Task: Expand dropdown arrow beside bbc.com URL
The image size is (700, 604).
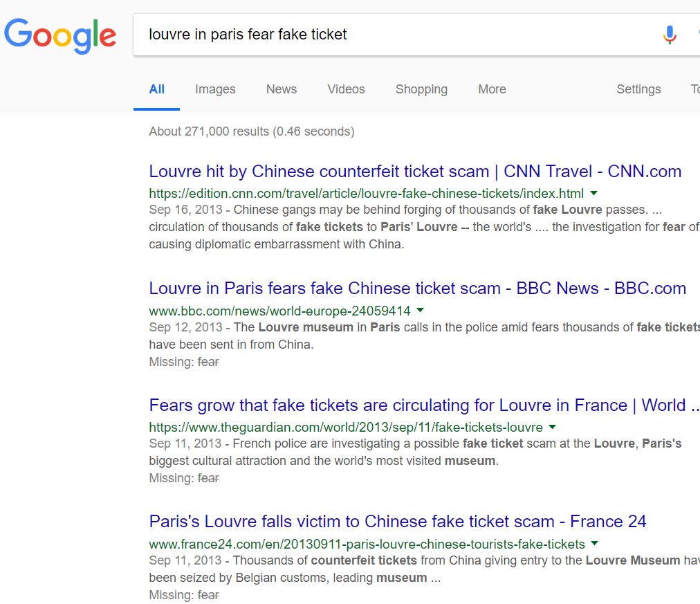Action: coord(420,310)
